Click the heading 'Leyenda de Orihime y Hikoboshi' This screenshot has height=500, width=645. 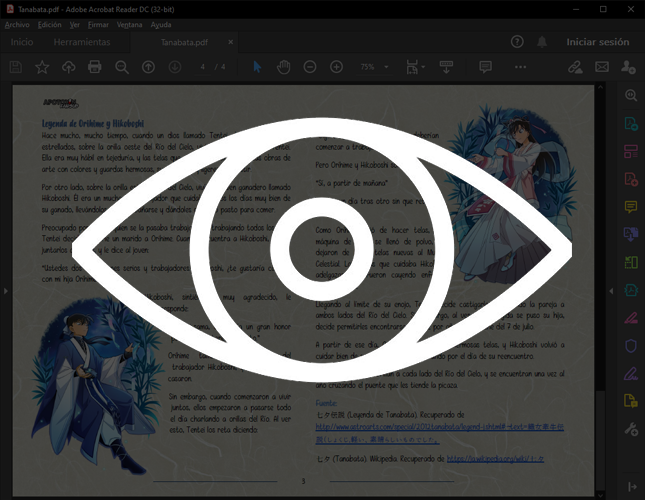93,123
